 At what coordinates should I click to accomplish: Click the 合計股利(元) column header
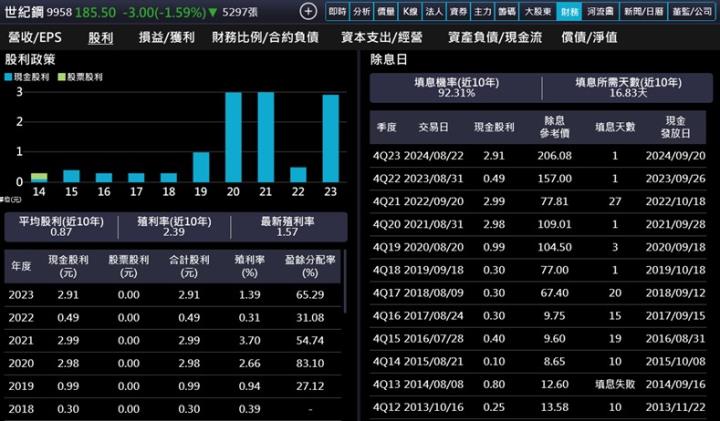(x=189, y=266)
